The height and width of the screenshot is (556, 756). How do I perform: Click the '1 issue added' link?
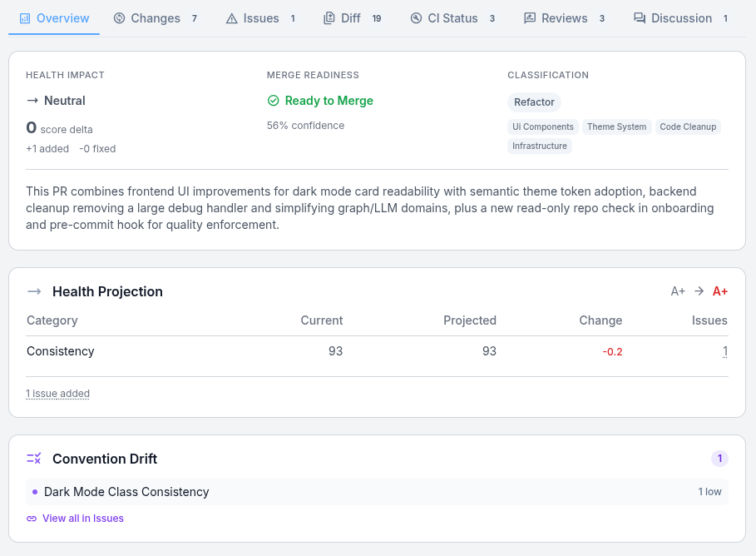[x=57, y=394]
